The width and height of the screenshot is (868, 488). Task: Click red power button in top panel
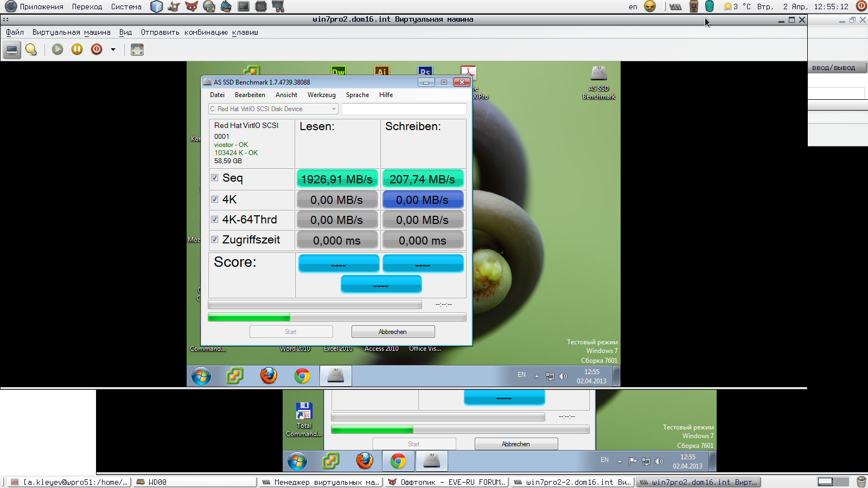point(861,7)
